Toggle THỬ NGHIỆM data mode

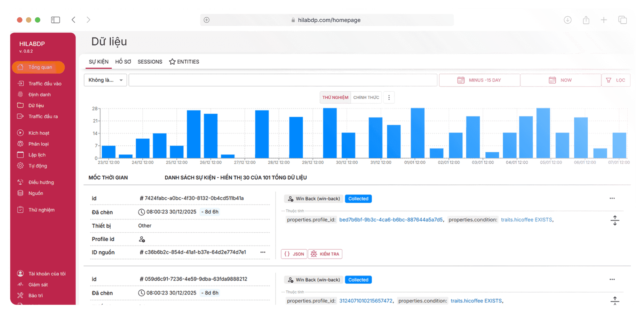[335, 97]
